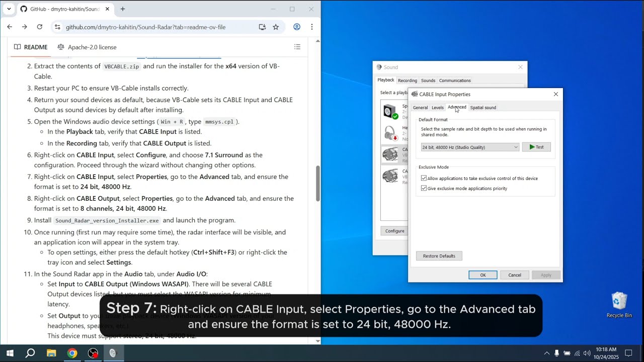Click Configure button in Sound window
644x362 pixels.
point(394,231)
